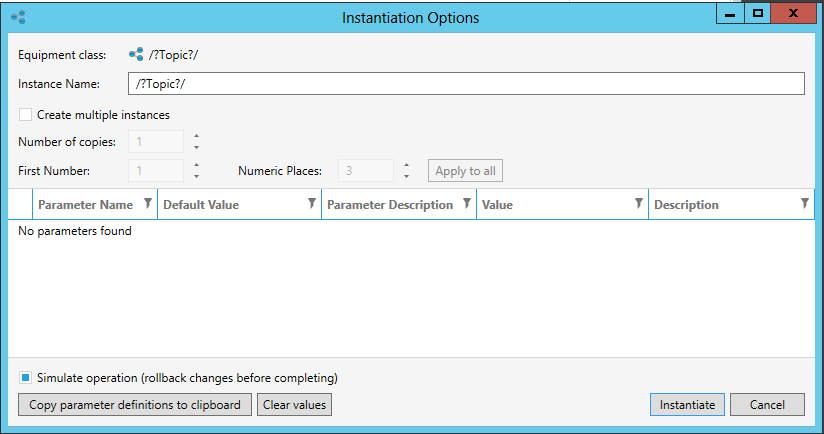Open filter for Parameter Description column
The width and height of the screenshot is (824, 434).
tap(466, 204)
